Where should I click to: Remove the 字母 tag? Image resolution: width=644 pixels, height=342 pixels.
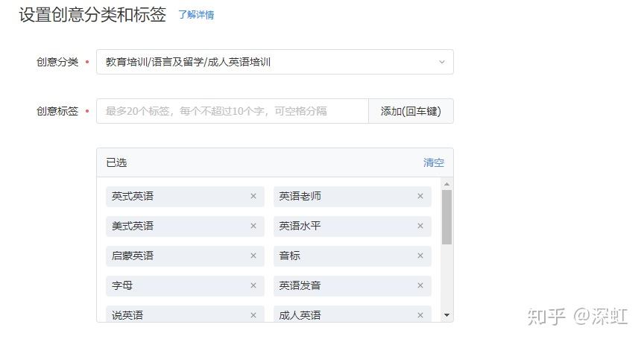point(253,285)
